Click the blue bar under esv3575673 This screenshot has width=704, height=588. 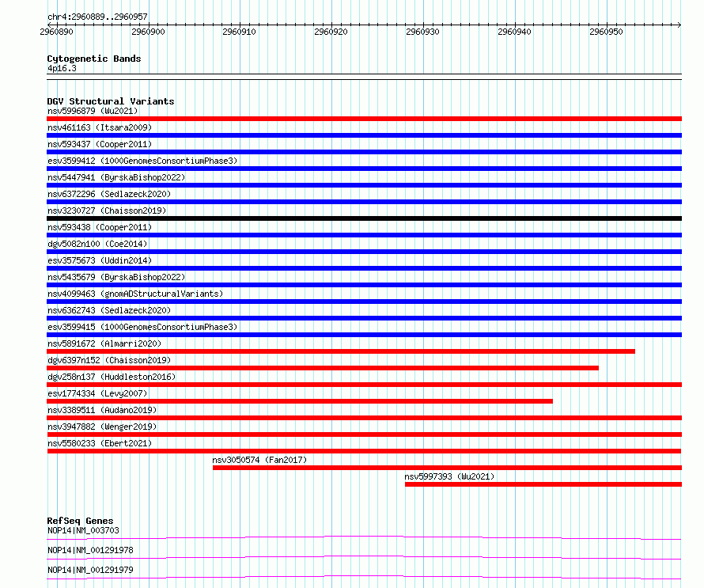click(364, 268)
